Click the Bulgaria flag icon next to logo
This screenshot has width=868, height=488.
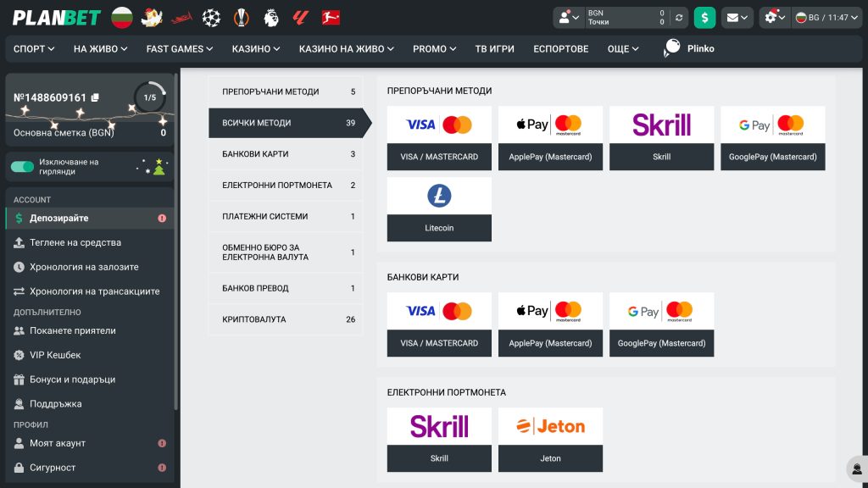[122, 17]
